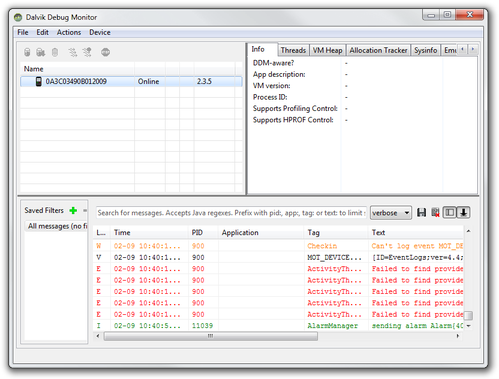Click the Dump HPROF file icon

[41, 52]
